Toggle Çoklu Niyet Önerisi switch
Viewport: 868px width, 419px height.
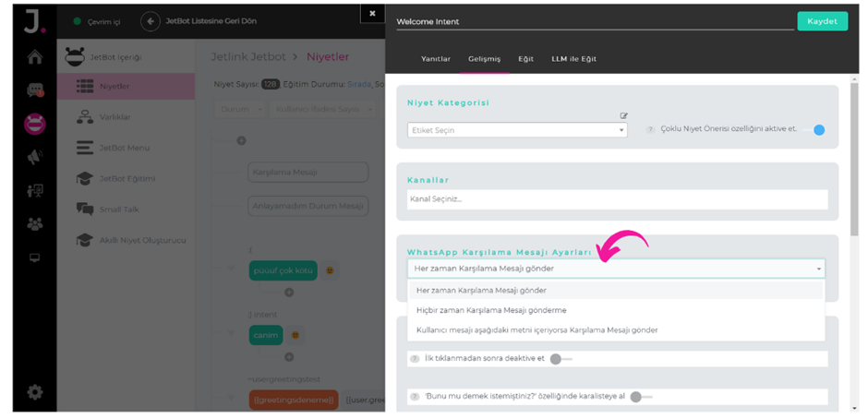pyautogui.click(x=814, y=130)
